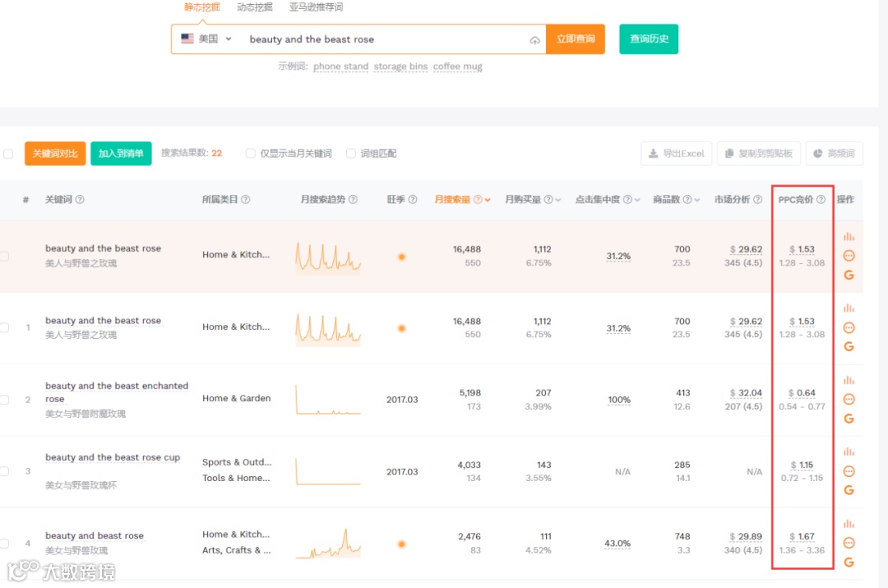The width and height of the screenshot is (888, 588).
Task: Open the phone stand example keyword link
Action: [340, 67]
